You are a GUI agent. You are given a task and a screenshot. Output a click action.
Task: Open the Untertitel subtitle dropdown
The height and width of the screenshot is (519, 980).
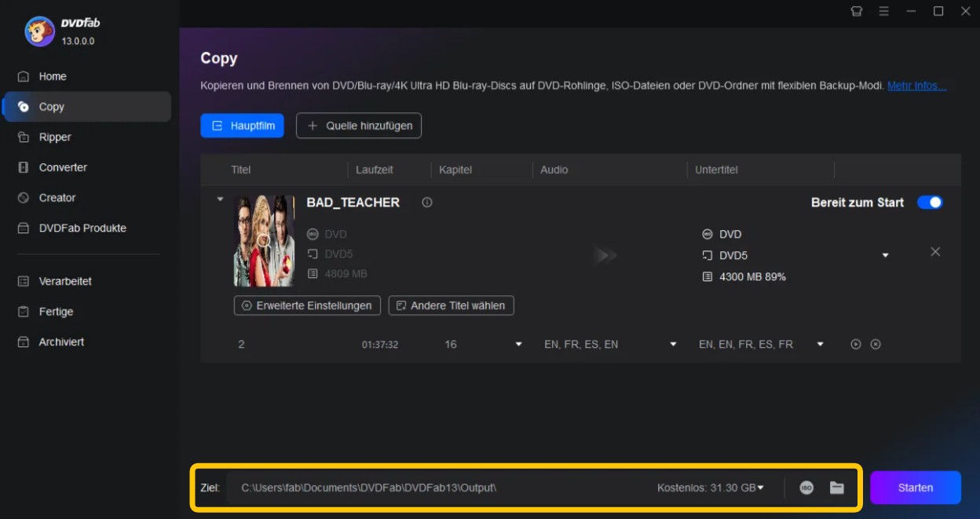click(x=821, y=345)
